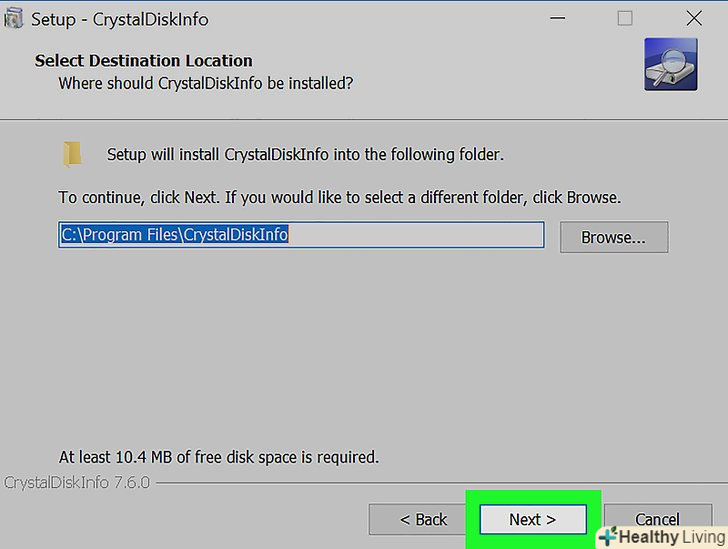728x549 pixels.
Task: Click the free disk space requirement text
Action: tap(218, 457)
